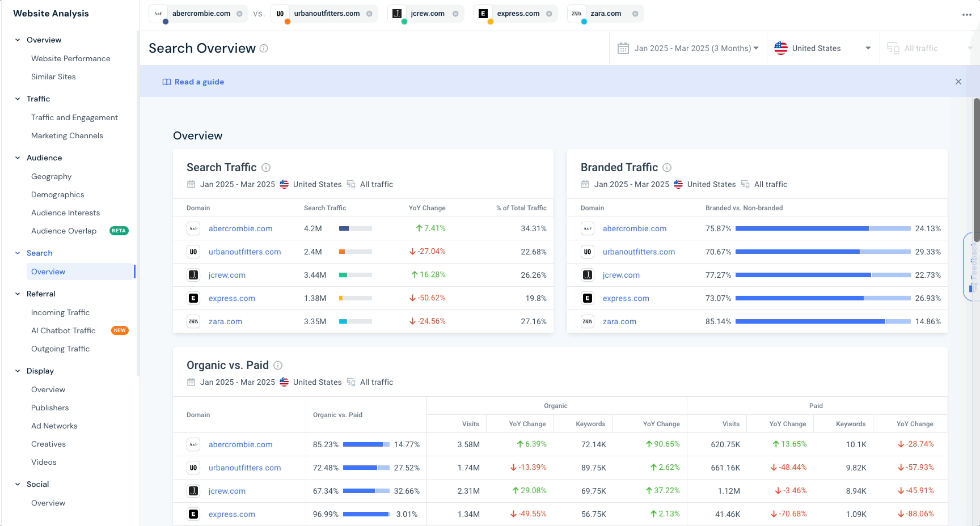
Task: Collapse the Overview sidebar section
Action: point(18,40)
